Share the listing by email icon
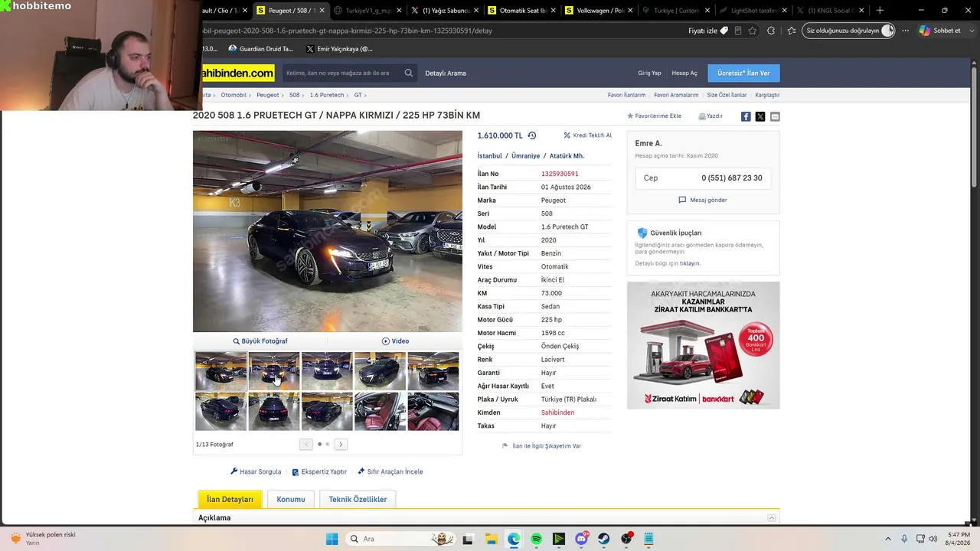980x551 pixels. tap(775, 116)
